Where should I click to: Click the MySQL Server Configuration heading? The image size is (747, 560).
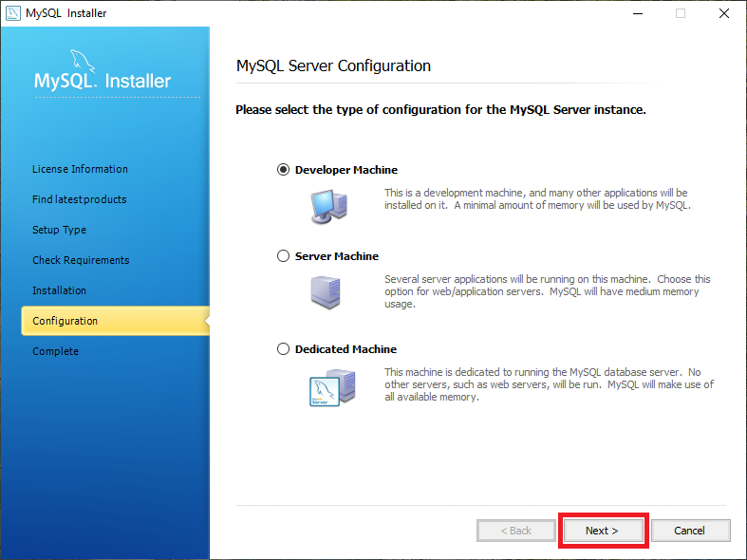point(333,65)
